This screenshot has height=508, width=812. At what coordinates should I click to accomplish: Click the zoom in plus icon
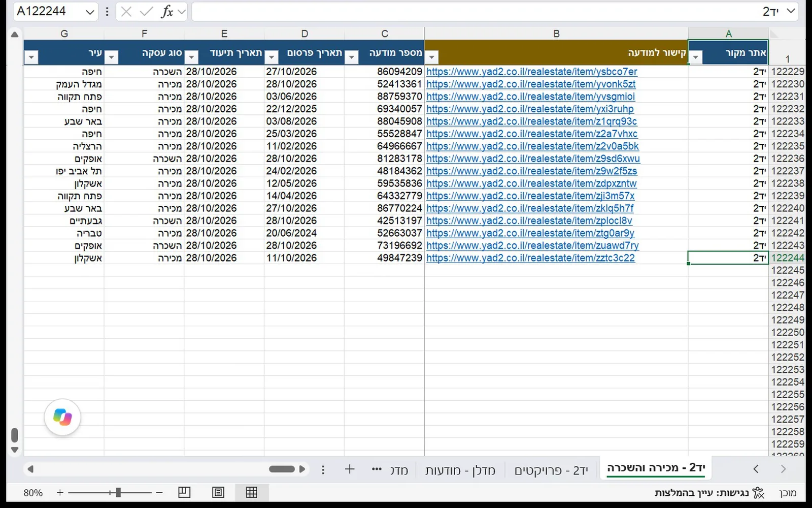click(x=60, y=492)
